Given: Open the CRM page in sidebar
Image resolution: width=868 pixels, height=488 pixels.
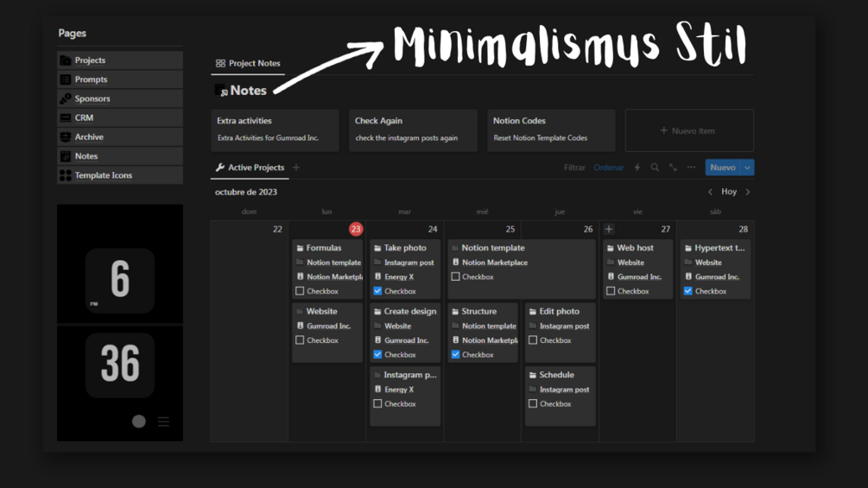Looking at the screenshot, I should [x=119, y=117].
